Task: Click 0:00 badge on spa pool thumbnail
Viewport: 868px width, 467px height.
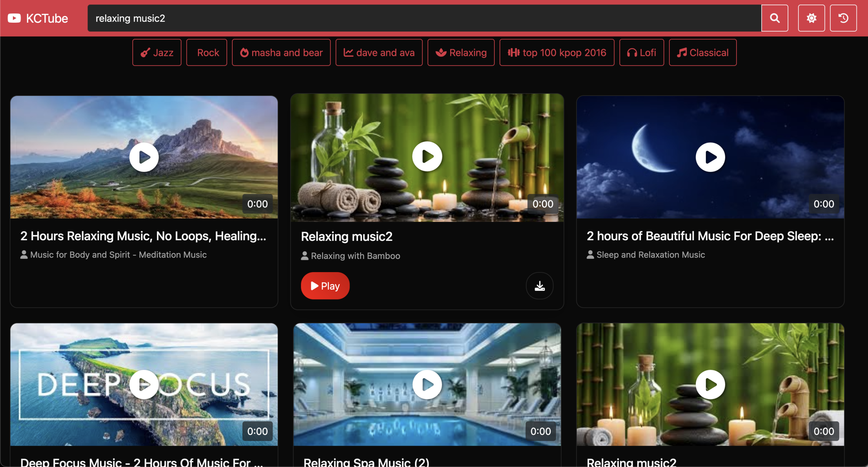Action: pos(540,431)
